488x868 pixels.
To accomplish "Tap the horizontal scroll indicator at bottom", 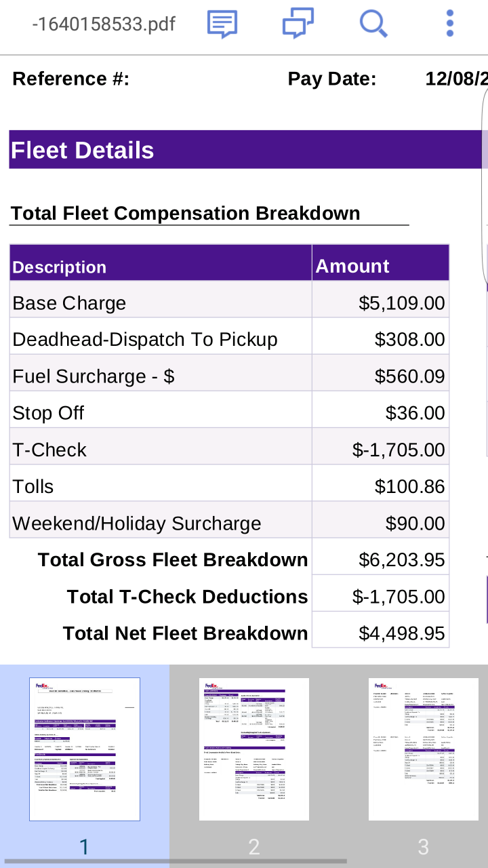I will pos(175,862).
